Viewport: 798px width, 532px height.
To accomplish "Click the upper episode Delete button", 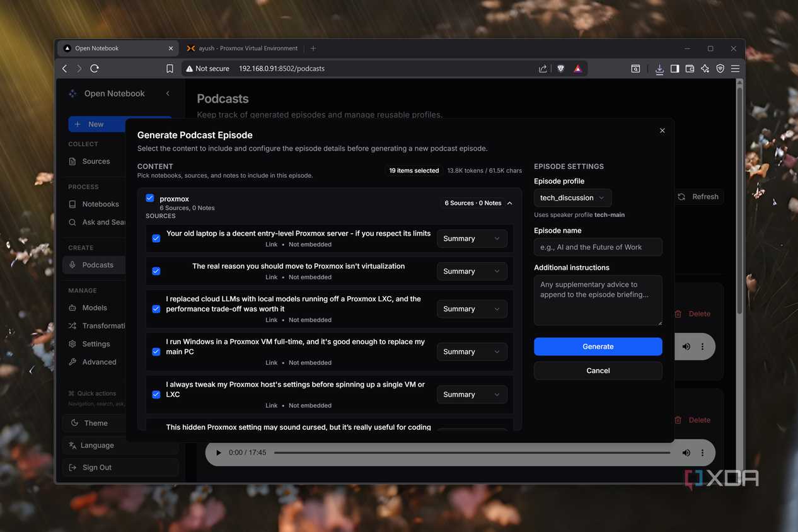I will pyautogui.click(x=692, y=314).
